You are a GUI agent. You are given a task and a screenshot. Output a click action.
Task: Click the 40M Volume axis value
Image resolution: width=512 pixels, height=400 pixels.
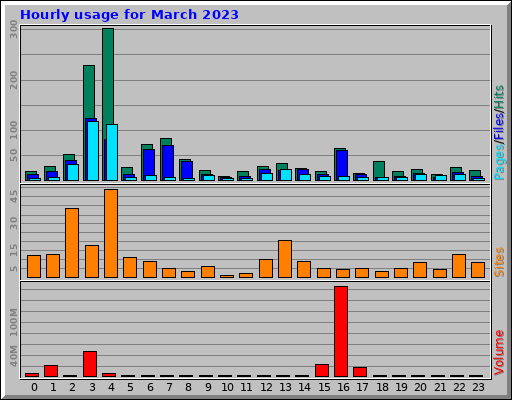point(14,356)
